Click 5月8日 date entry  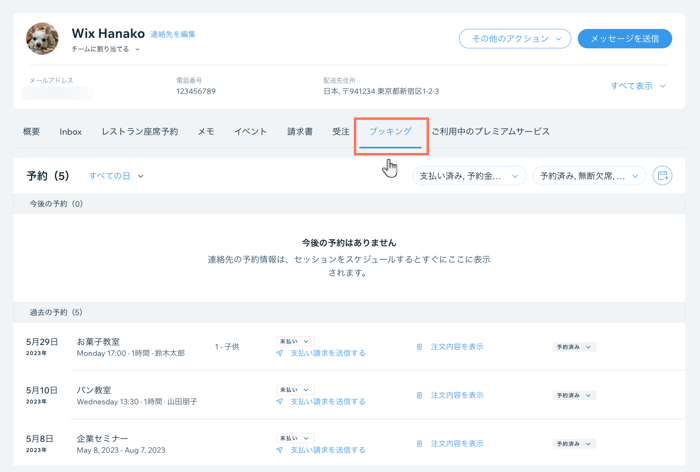pyautogui.click(x=40, y=439)
